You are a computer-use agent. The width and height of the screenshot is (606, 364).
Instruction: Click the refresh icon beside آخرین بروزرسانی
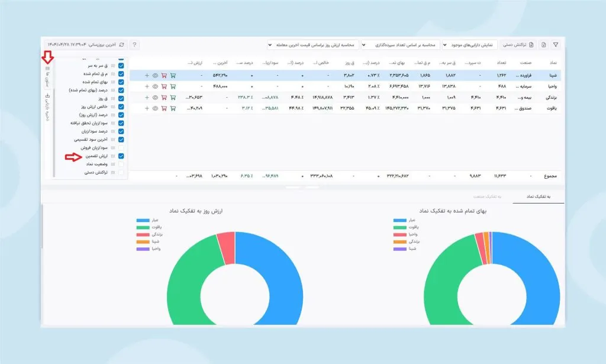(x=121, y=45)
